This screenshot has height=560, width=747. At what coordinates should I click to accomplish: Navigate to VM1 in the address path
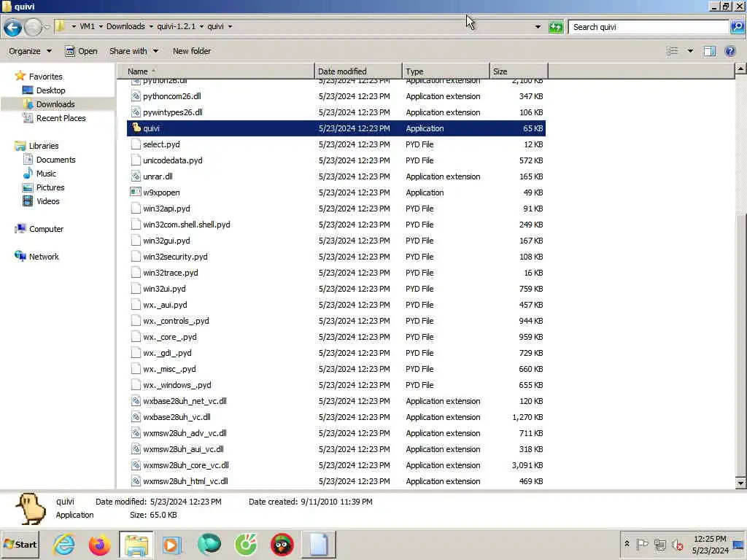[x=88, y=27]
